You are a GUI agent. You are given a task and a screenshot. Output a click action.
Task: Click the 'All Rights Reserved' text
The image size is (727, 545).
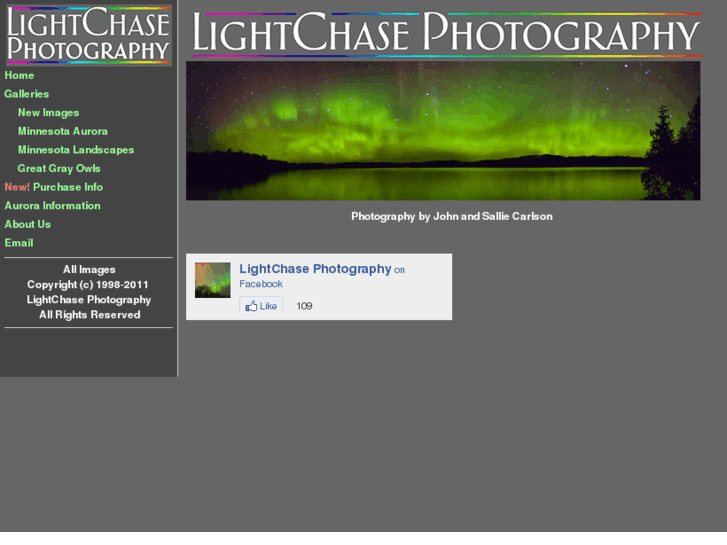coord(89,314)
